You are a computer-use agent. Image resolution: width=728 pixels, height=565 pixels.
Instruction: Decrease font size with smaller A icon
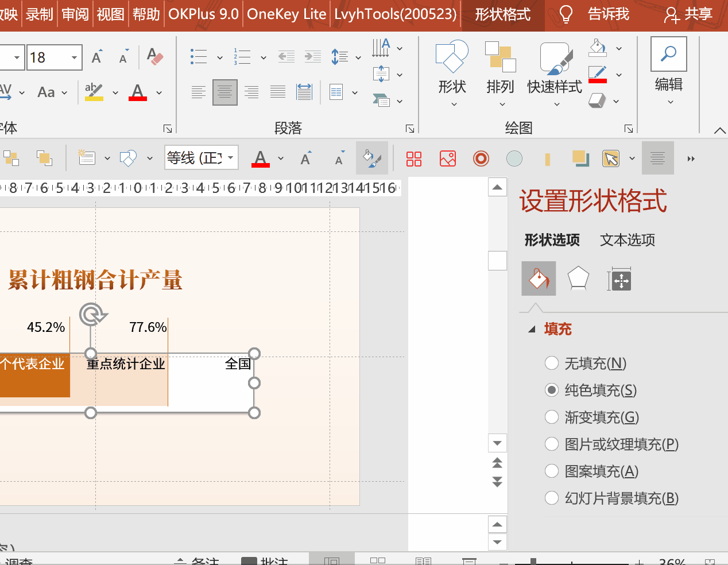[x=124, y=57]
